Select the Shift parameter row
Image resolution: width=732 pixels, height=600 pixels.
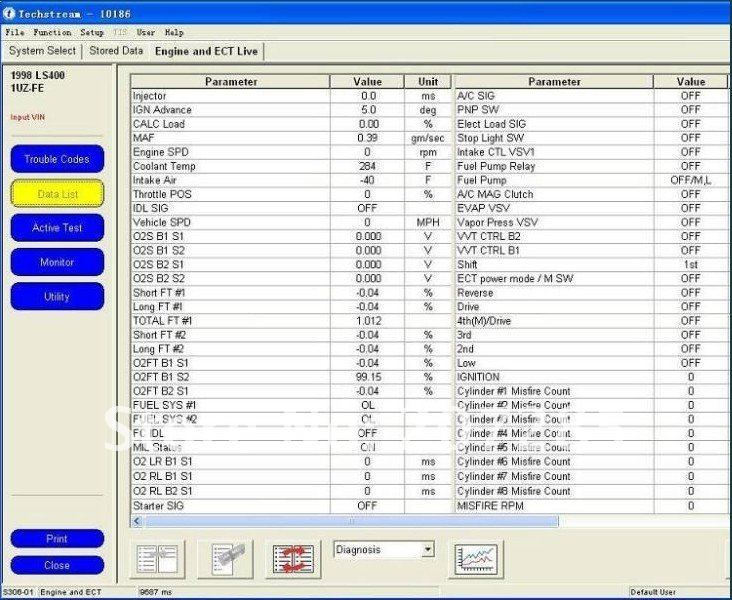point(591,264)
